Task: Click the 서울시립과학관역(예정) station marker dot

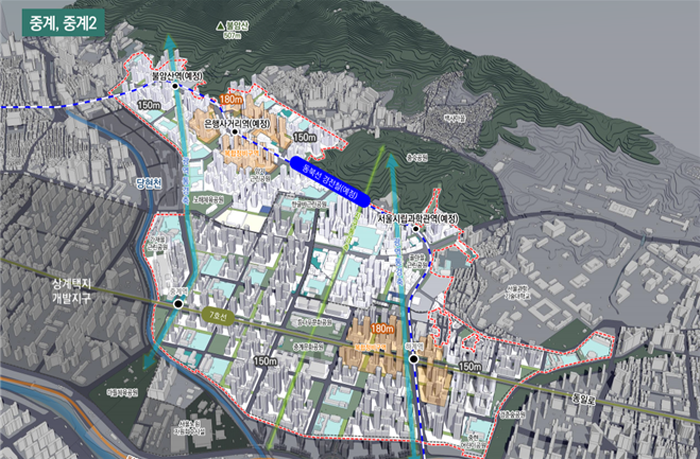Action: click(x=415, y=229)
